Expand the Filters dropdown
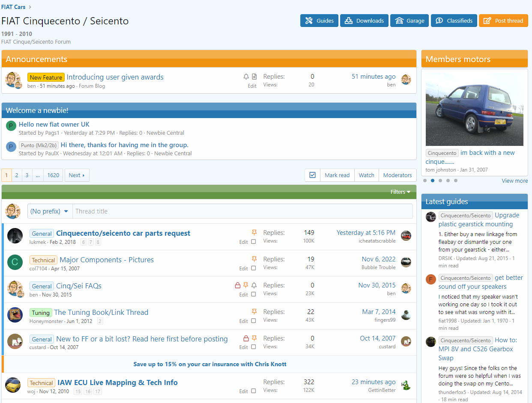Screen dimensions: 532x403 400,192
